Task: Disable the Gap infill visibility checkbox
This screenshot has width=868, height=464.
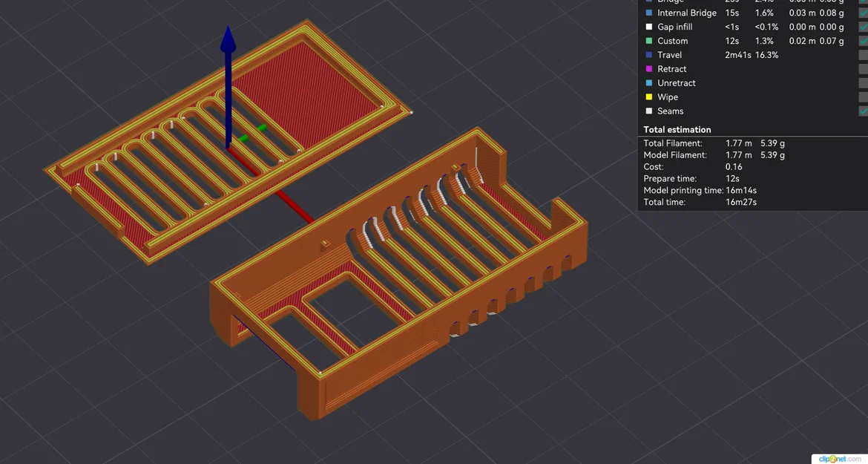Action: tap(863, 27)
